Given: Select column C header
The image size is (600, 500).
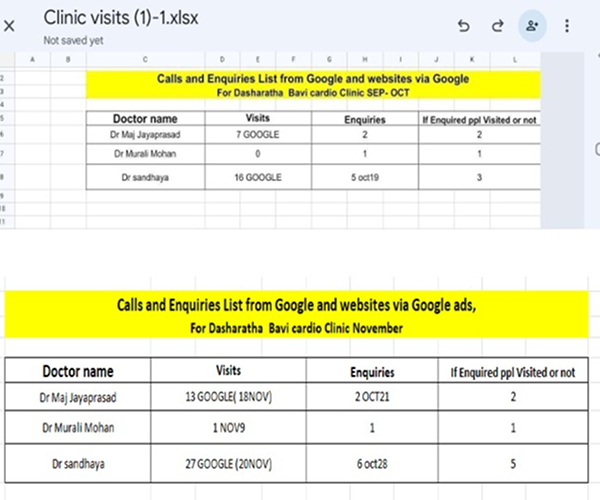Looking at the screenshot, I should click(145, 59).
